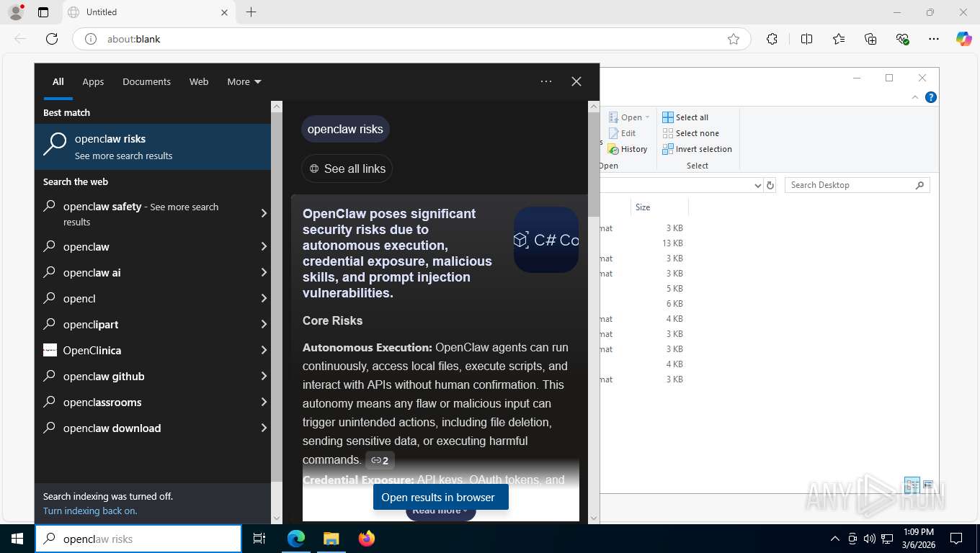Select best match openclaw risks result
This screenshot has height=553, width=980.
pos(153,147)
